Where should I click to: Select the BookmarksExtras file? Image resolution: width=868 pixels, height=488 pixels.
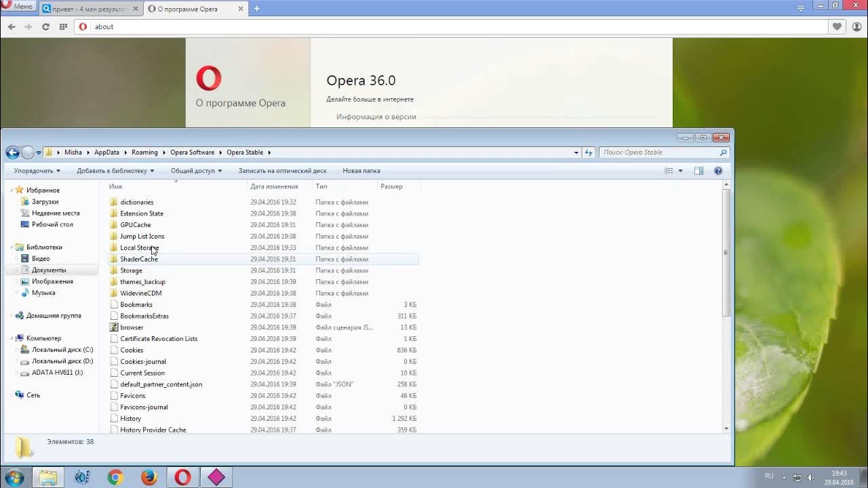[x=144, y=316]
